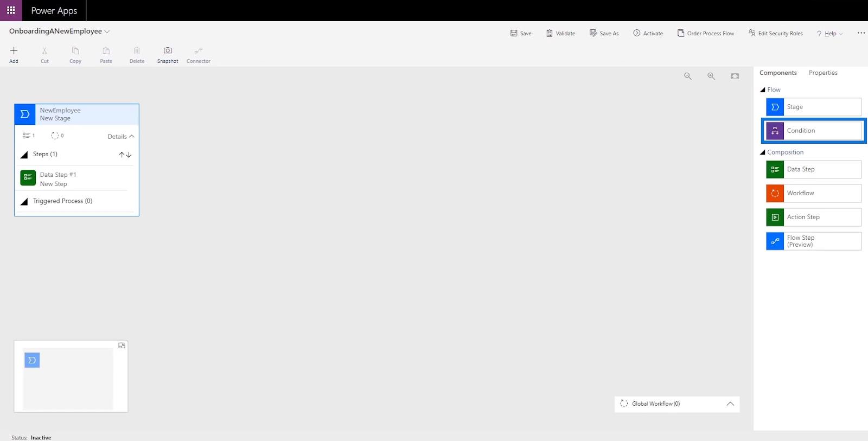Click the zoom in magnifier icon

(711, 76)
